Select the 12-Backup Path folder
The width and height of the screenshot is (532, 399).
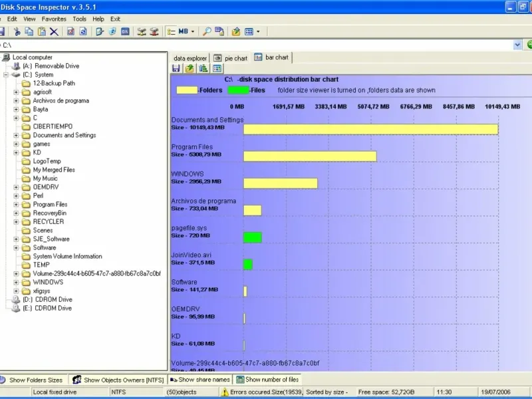pyautogui.click(x=54, y=83)
